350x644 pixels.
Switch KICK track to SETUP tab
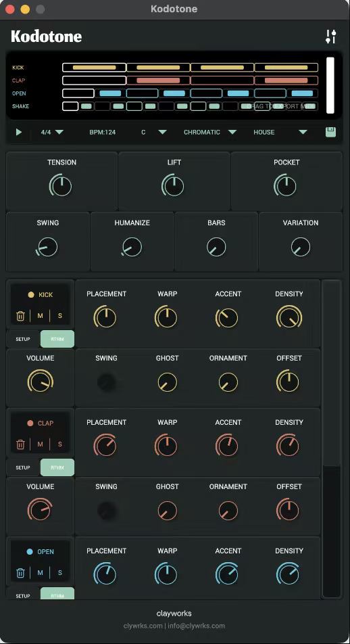pos(23,340)
